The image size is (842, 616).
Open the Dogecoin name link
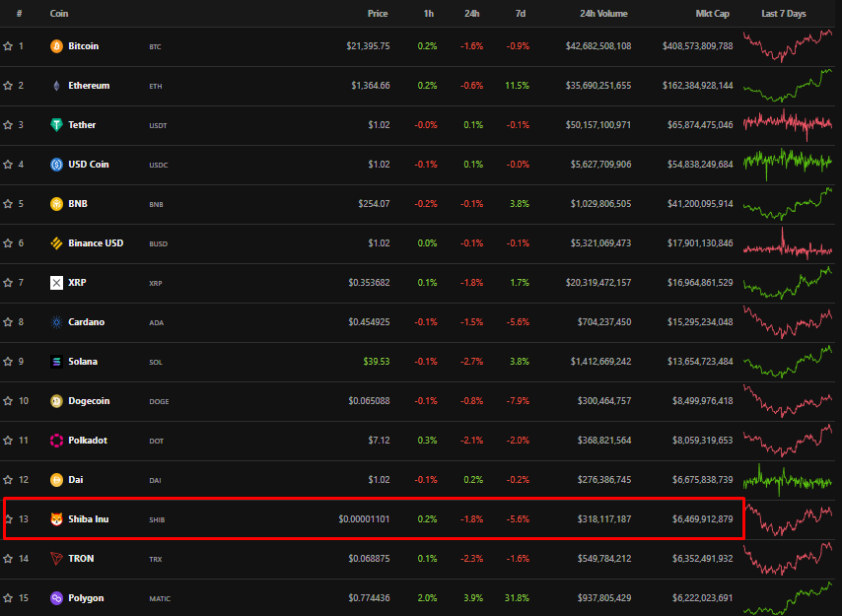(x=89, y=401)
